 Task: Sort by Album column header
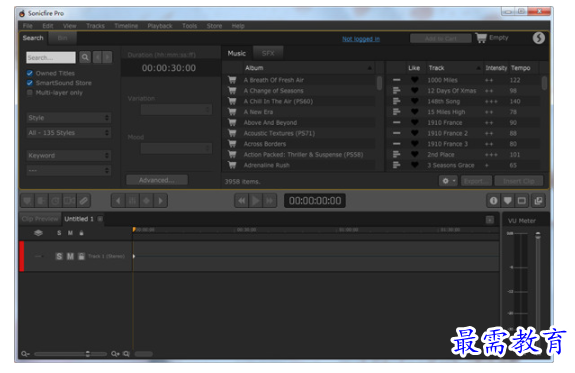[x=308, y=67]
